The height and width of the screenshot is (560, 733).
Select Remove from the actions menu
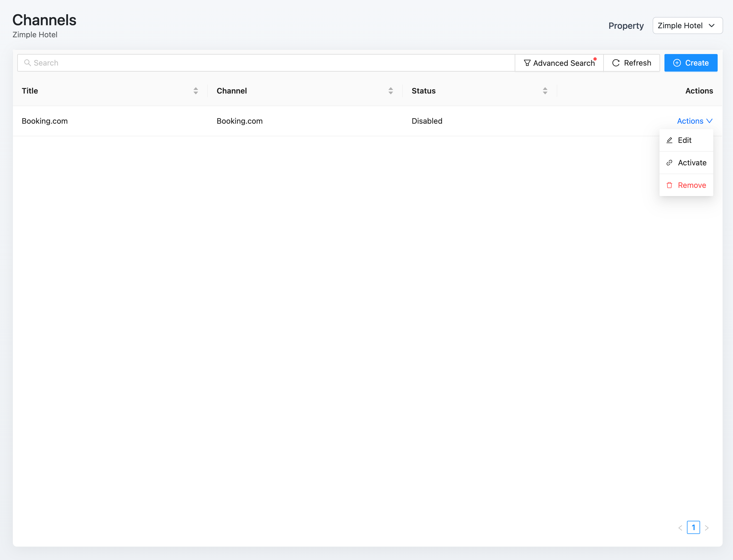coord(691,185)
